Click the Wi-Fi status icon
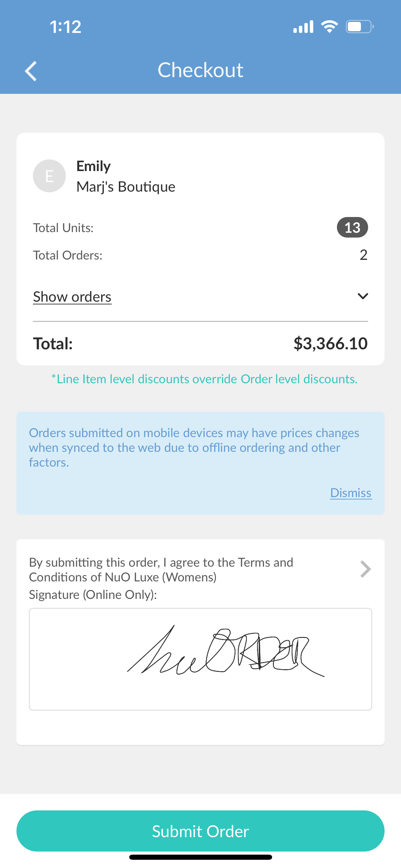Viewport: 401px width, 868px height. click(x=329, y=27)
